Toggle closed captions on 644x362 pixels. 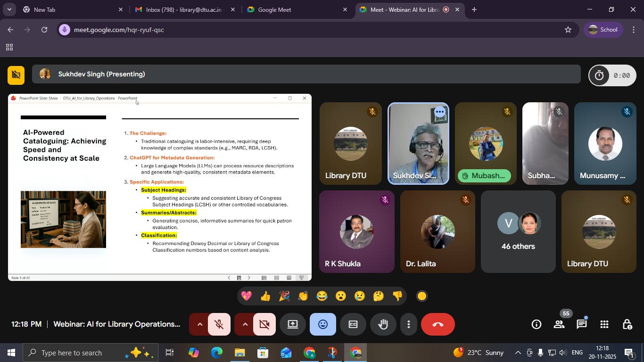[353, 324]
